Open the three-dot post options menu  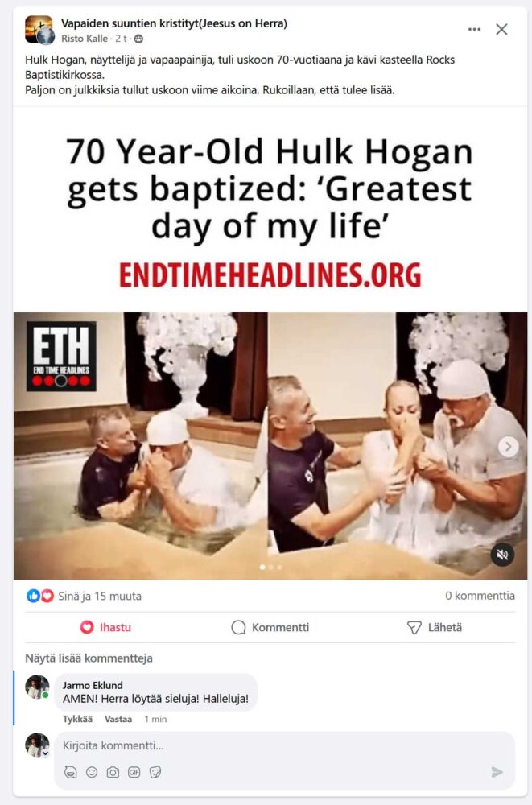point(475,29)
